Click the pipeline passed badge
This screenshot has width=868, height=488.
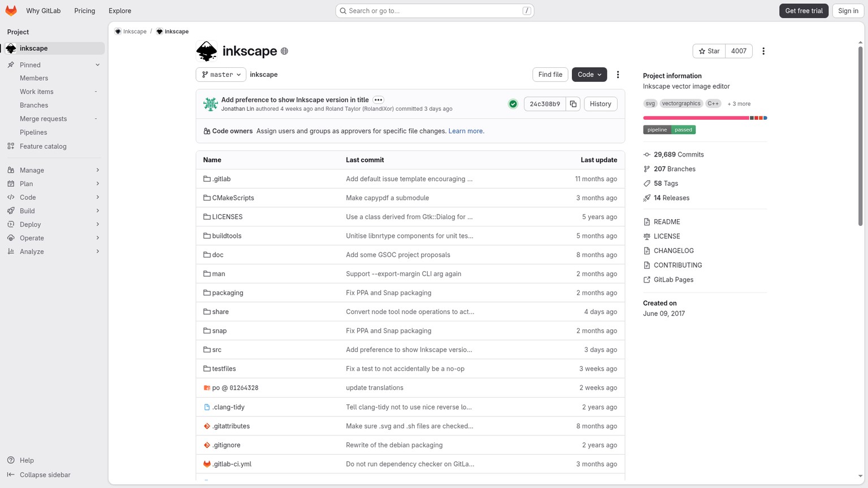(669, 130)
